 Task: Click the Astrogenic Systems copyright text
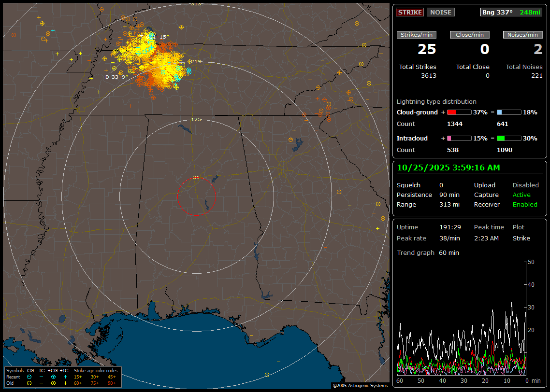pyautogui.click(x=360, y=386)
